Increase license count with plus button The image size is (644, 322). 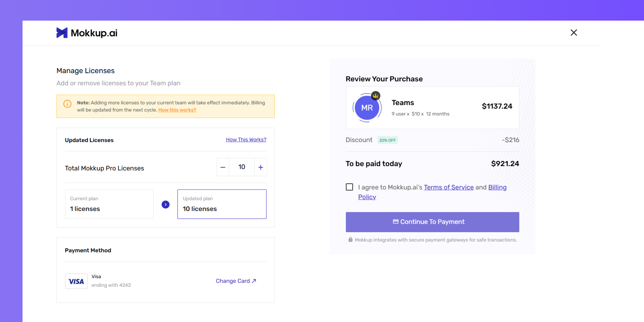tap(260, 167)
